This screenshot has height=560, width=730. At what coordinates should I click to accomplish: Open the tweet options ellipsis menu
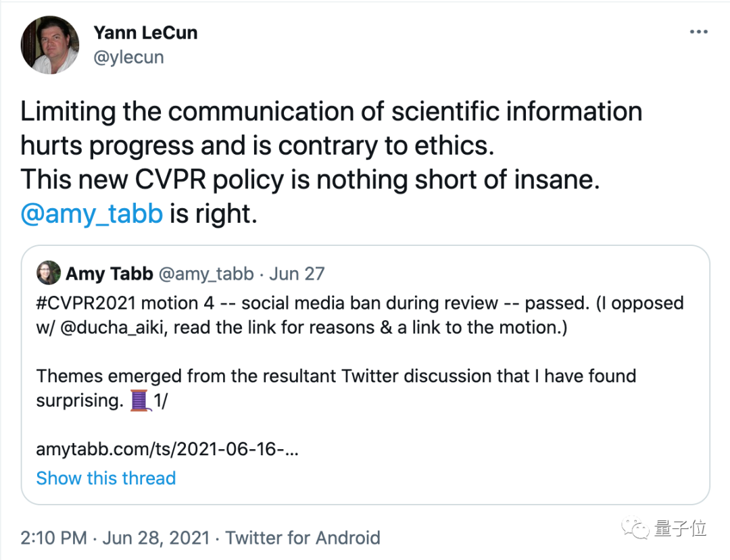699,30
